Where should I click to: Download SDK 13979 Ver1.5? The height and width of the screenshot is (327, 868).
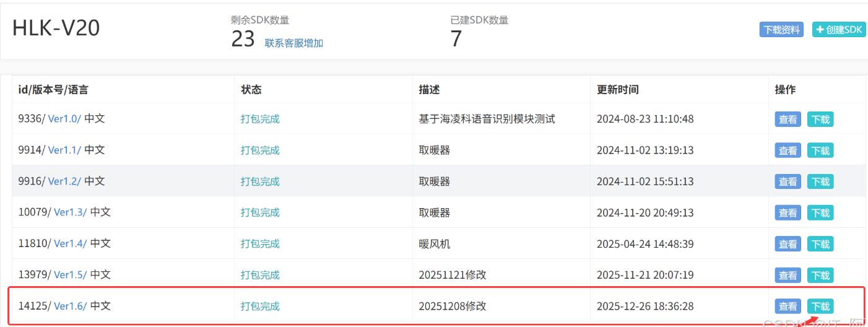point(820,275)
